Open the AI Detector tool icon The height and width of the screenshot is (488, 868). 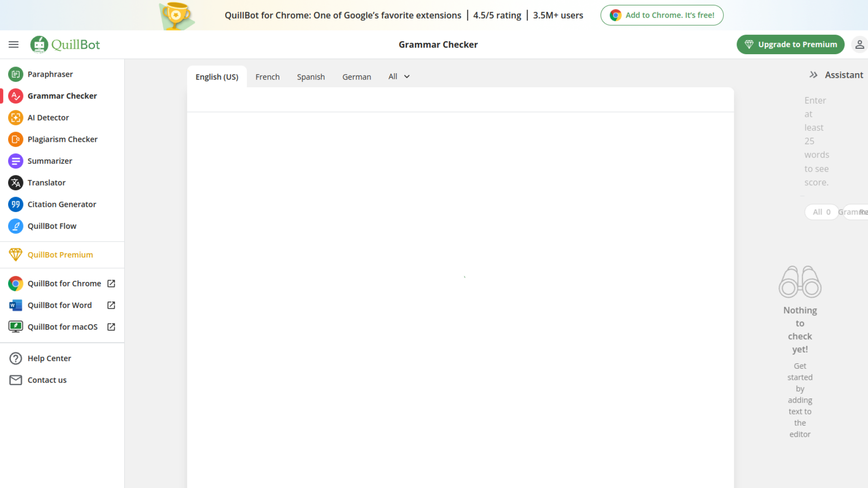pyautogui.click(x=15, y=117)
